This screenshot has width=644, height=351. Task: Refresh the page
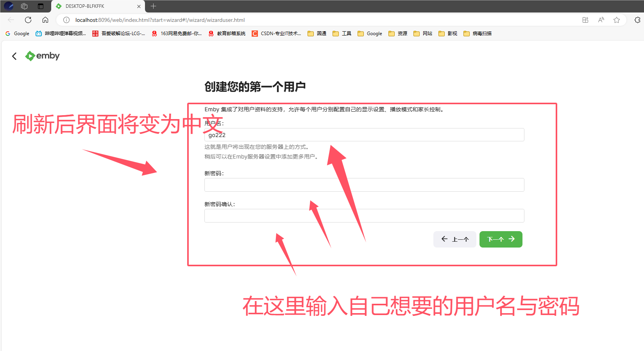(x=28, y=20)
